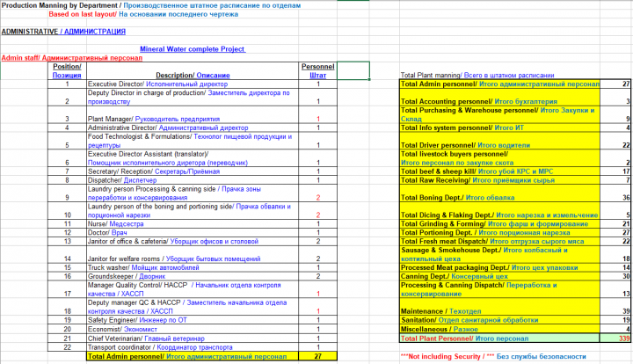The height and width of the screenshot is (364, 633).
Task: Click the yellow total value 27 below the Personnel column
Action: (317, 356)
